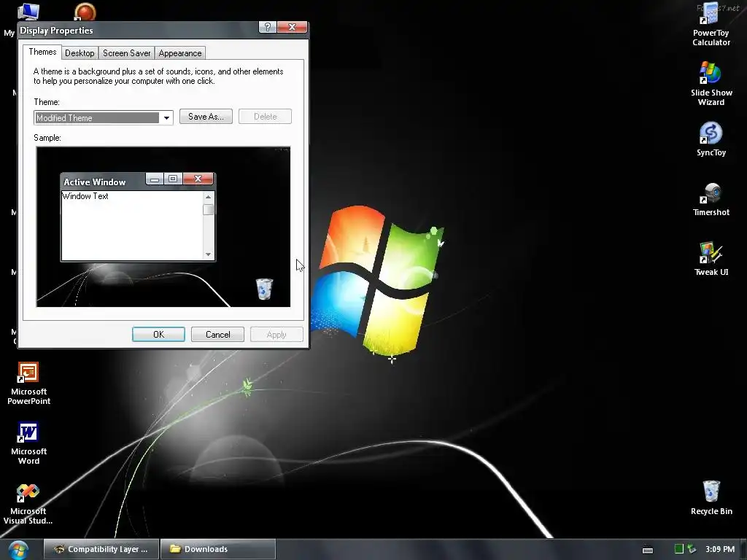Click the keyboard icon in the system tray
The width and height of the screenshot is (747, 560).
click(648, 550)
